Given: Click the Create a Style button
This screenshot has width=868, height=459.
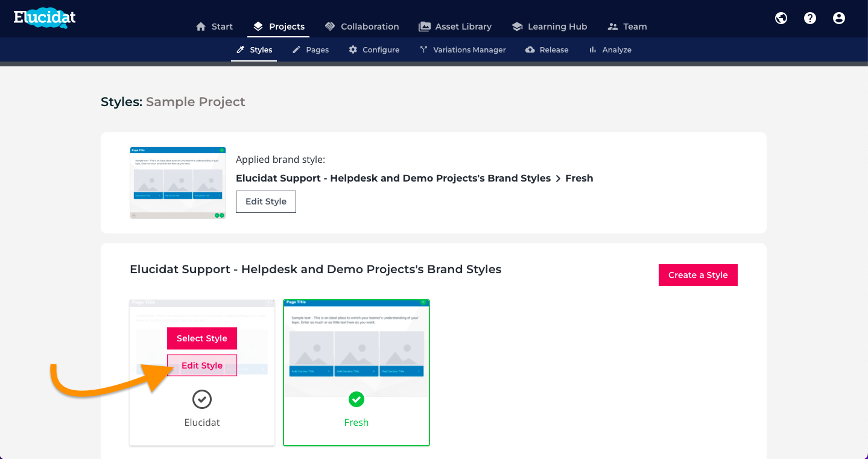Looking at the screenshot, I should click(x=698, y=275).
